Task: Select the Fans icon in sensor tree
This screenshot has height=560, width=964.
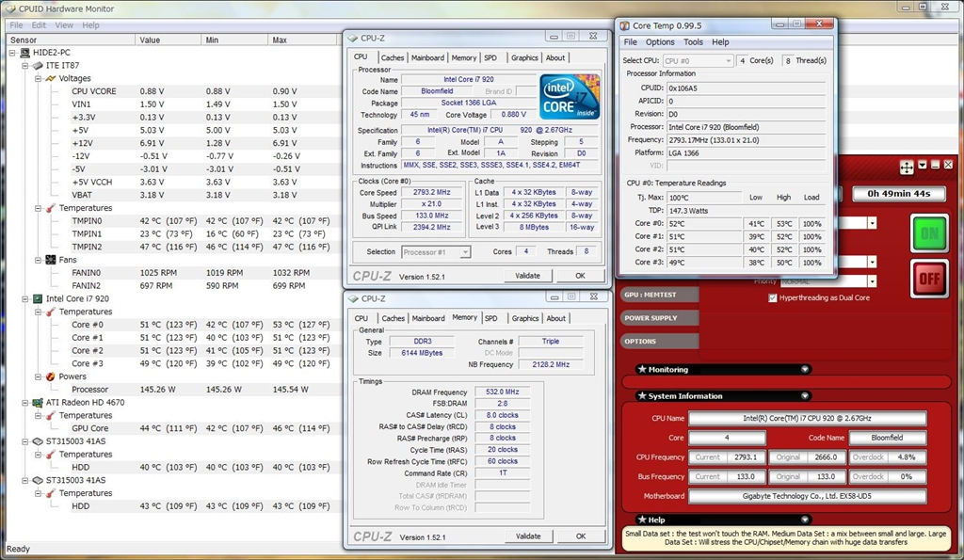Action: (50, 260)
